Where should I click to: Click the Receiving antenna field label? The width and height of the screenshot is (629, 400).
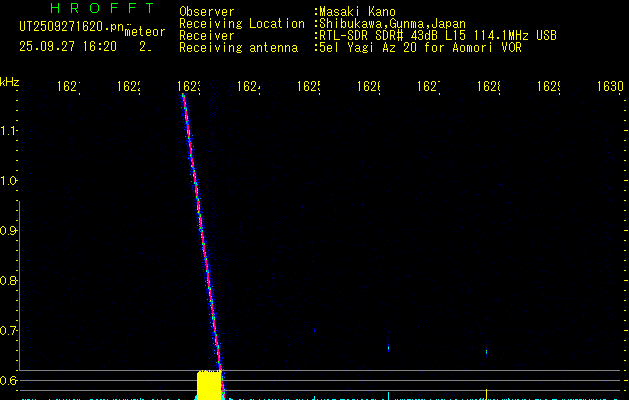(x=238, y=48)
